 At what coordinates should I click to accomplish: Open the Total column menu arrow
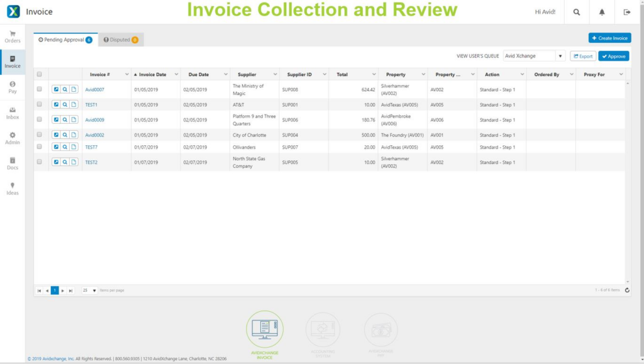pyautogui.click(x=374, y=74)
